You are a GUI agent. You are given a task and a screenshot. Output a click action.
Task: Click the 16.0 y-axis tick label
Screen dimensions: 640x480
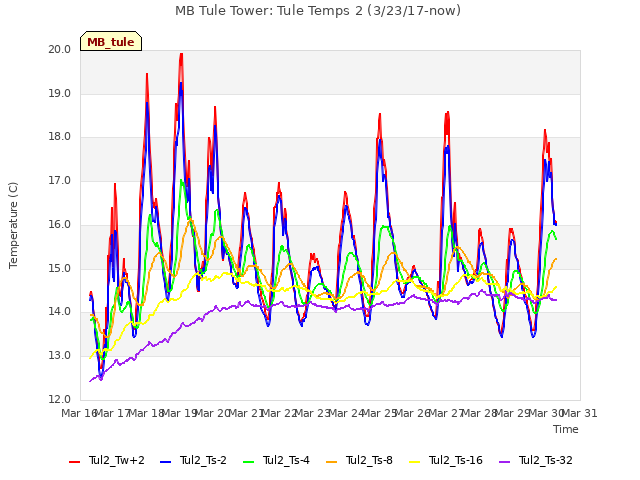[60, 224]
